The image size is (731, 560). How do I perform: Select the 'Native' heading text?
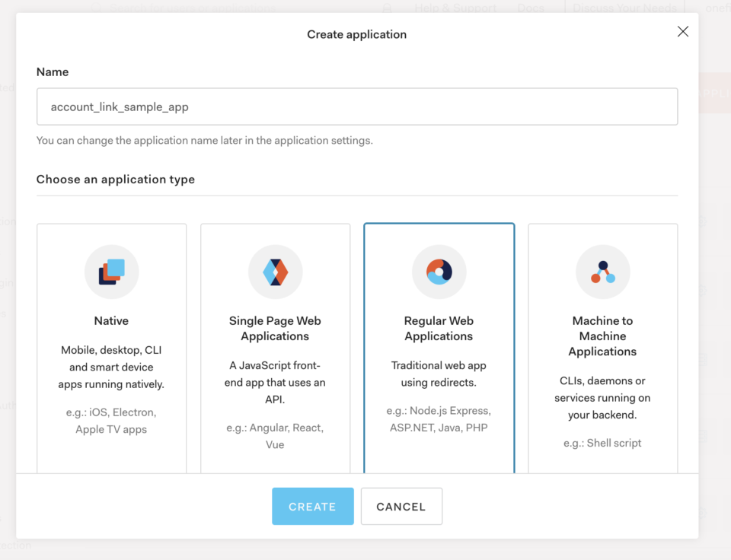coord(111,321)
